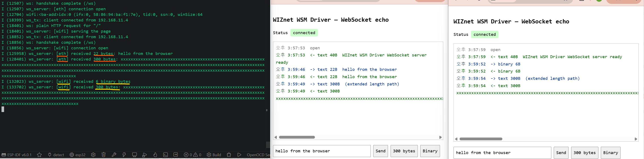Click the terminal line starting "wifi:<ba-add>idx:0"
Screen dimensions: 644x159
102,14
